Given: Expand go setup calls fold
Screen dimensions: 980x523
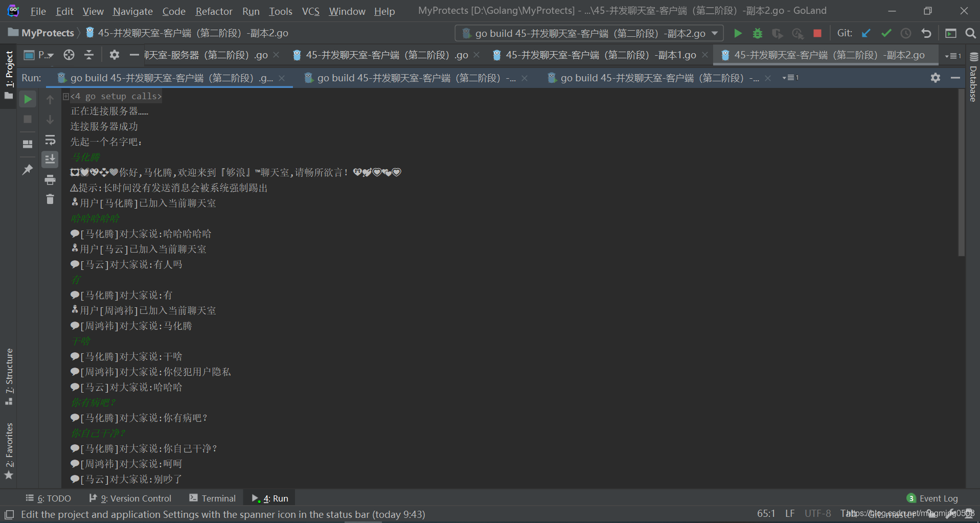Looking at the screenshot, I should click(x=66, y=96).
